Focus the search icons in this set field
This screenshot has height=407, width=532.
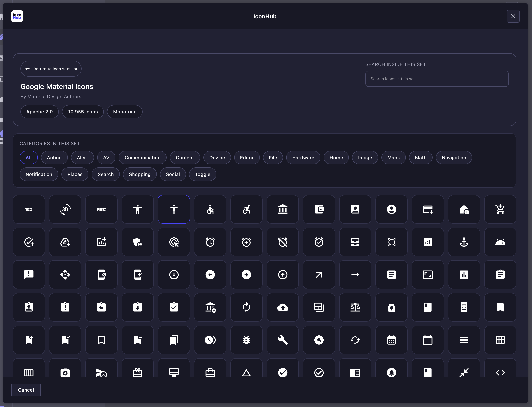click(437, 79)
